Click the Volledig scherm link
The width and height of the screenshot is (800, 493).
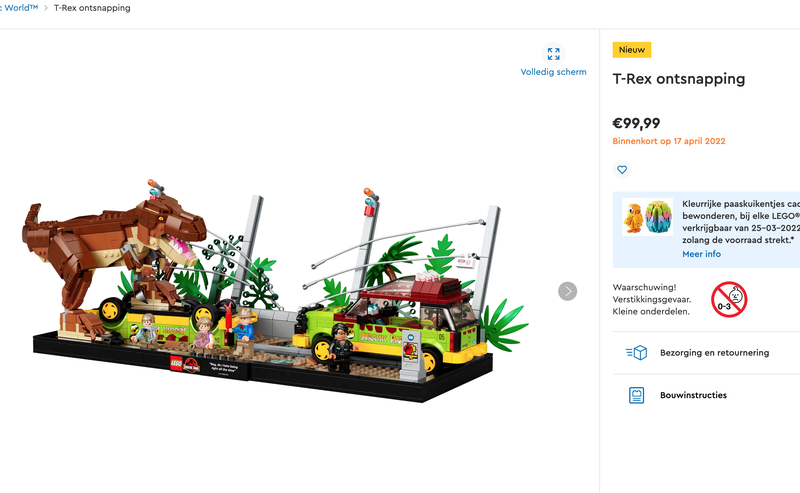pyautogui.click(x=554, y=72)
